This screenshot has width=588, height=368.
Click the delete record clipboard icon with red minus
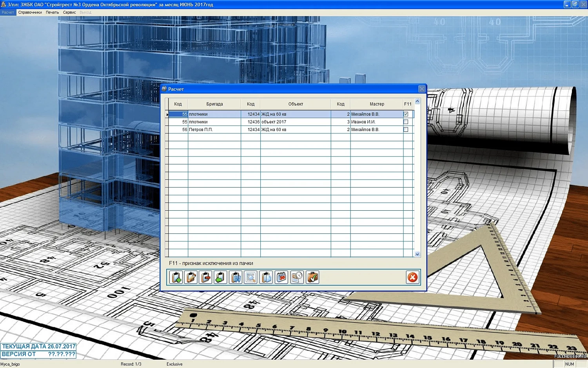(x=205, y=277)
